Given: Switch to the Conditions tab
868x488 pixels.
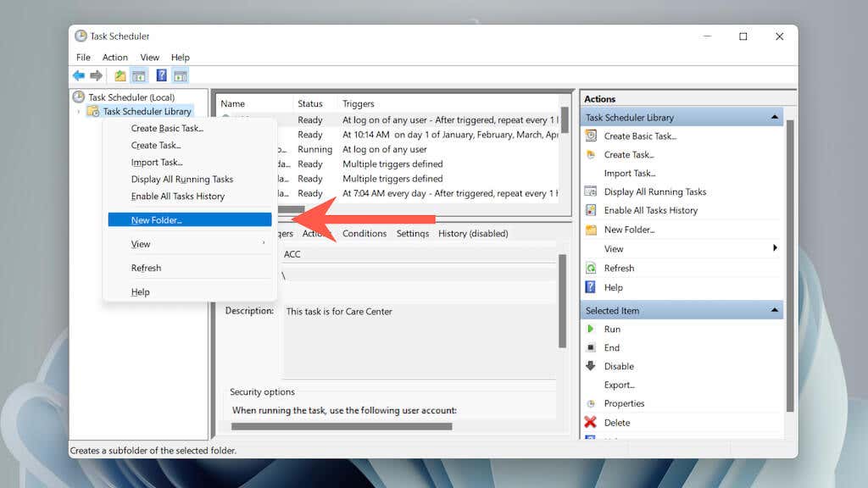Looking at the screenshot, I should 364,234.
